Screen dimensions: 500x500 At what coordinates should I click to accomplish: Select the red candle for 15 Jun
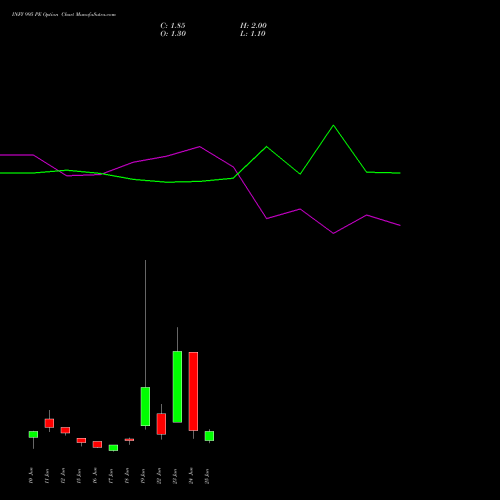(81, 440)
